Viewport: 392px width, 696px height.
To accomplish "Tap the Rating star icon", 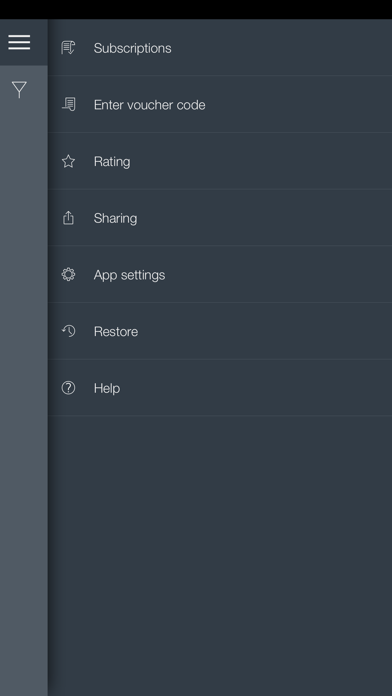I will 68,161.
